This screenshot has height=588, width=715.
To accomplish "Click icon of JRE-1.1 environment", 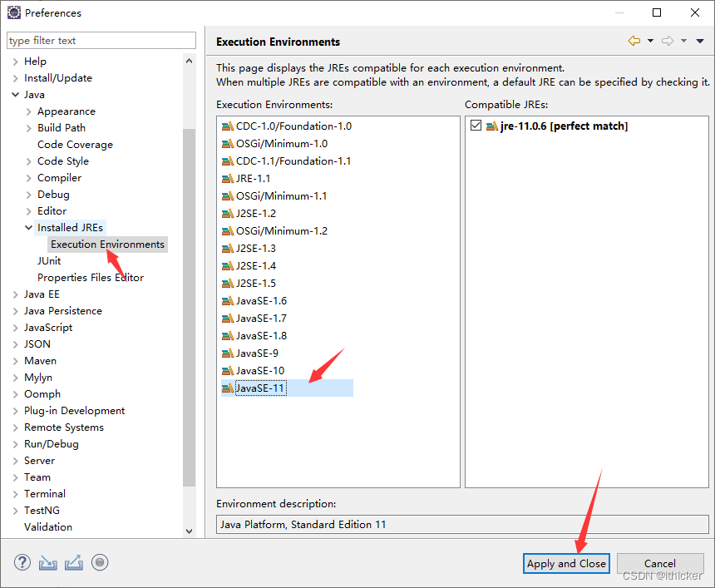I will click(228, 179).
